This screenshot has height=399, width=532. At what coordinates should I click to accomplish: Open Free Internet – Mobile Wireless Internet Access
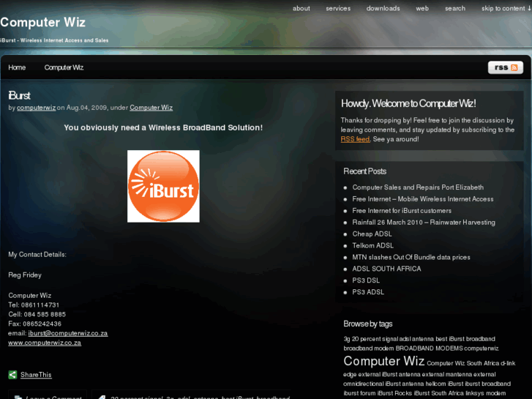423,199
